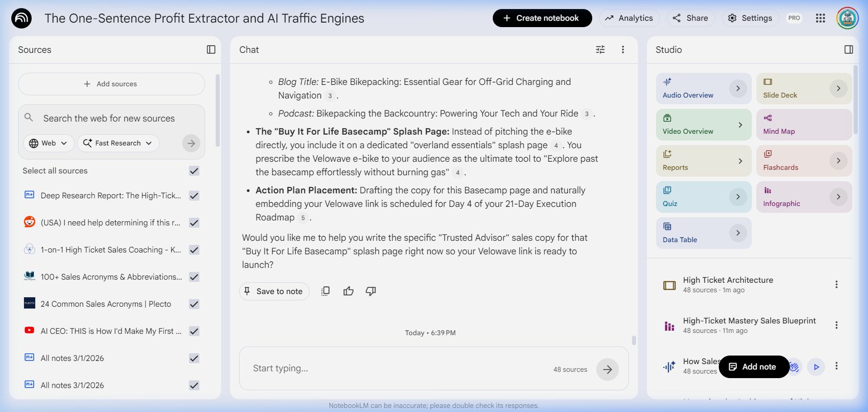Play the audio overview in Studio
The image size is (868, 412).
(x=816, y=367)
